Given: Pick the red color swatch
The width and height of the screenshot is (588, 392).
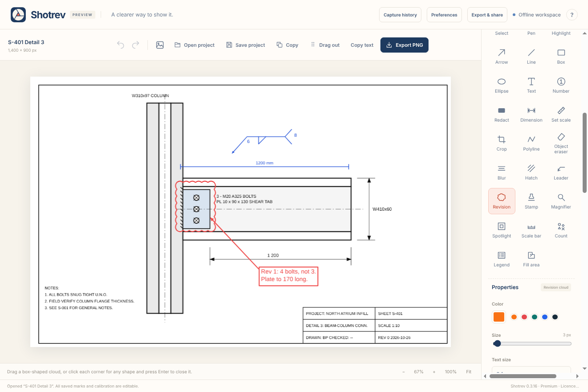Looking at the screenshot, I should pyautogui.click(x=524, y=317).
